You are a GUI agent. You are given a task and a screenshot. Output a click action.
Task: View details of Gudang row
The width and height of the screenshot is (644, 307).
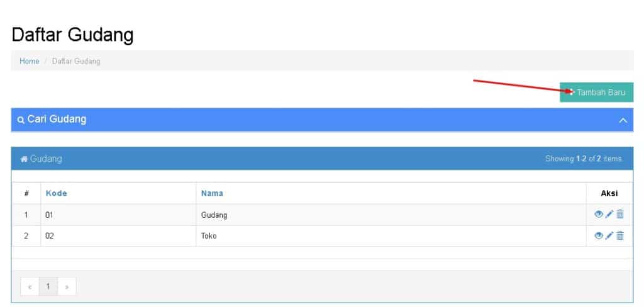point(598,215)
